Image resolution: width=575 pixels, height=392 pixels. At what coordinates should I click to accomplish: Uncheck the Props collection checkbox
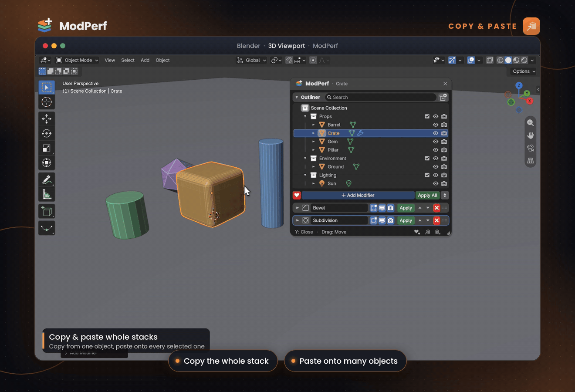(x=427, y=116)
